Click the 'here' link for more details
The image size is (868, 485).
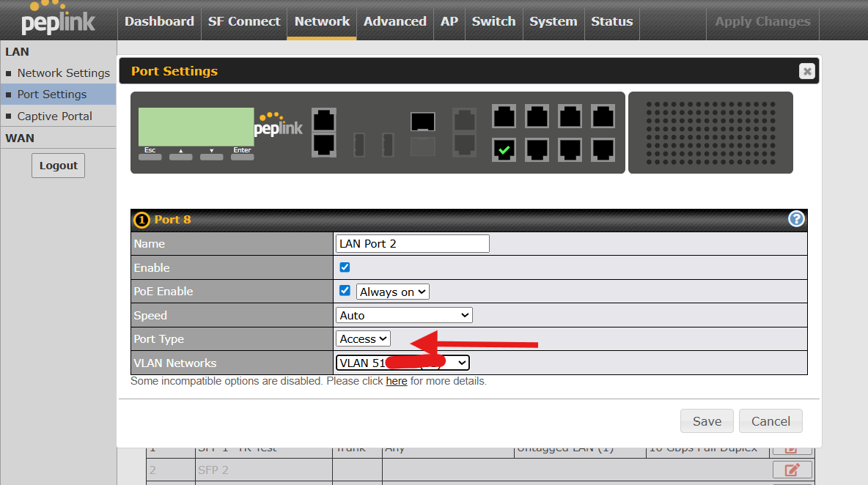pos(397,381)
